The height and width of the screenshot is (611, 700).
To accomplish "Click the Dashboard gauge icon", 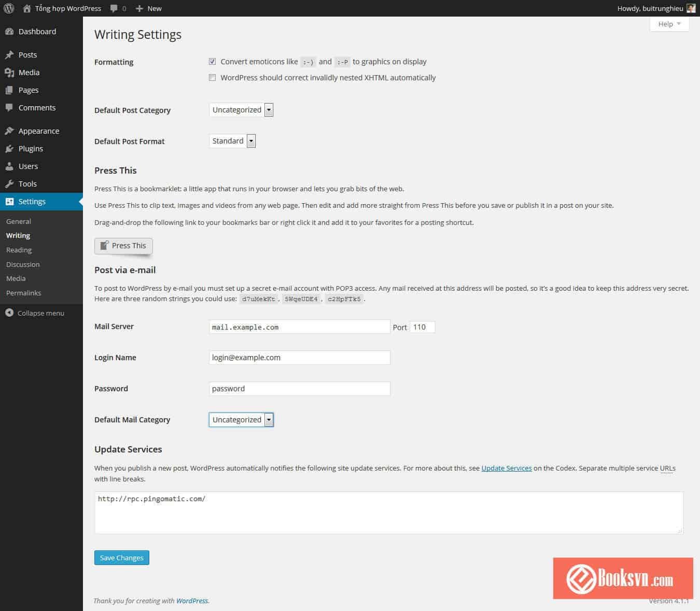I will tap(9, 32).
